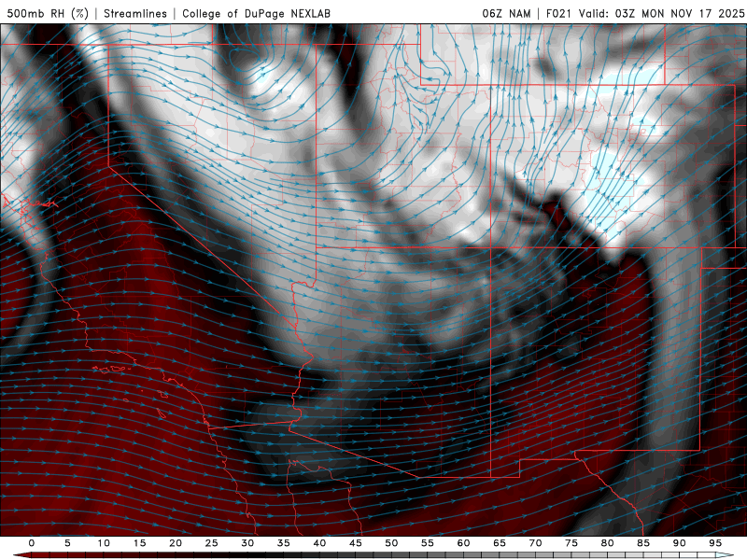Click the 60 label on color scale
Image resolution: width=747 pixels, height=560 pixels.
(463, 543)
